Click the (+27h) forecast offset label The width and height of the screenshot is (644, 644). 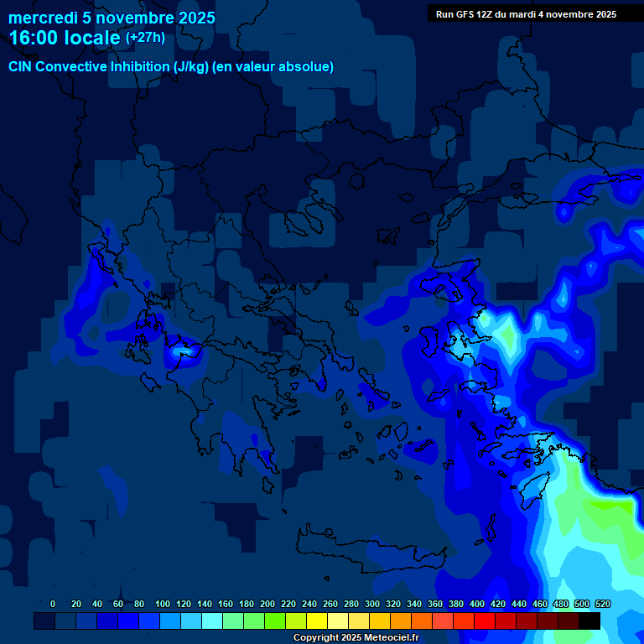[x=145, y=38]
